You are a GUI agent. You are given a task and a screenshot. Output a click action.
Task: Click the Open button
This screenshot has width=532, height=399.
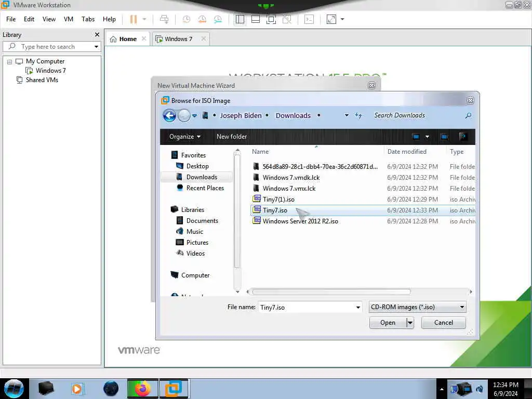[388, 323]
